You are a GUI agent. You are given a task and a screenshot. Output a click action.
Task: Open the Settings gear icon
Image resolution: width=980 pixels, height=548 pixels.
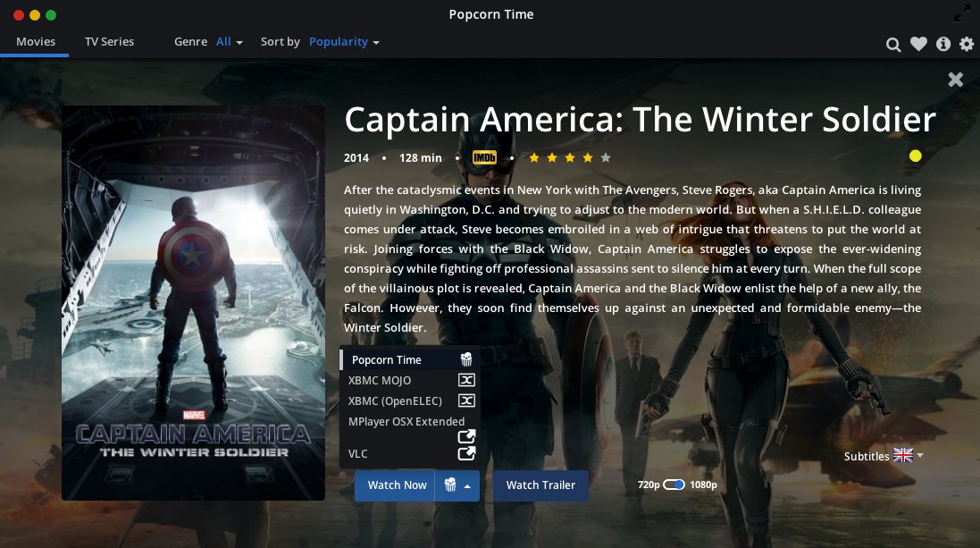click(x=967, y=44)
